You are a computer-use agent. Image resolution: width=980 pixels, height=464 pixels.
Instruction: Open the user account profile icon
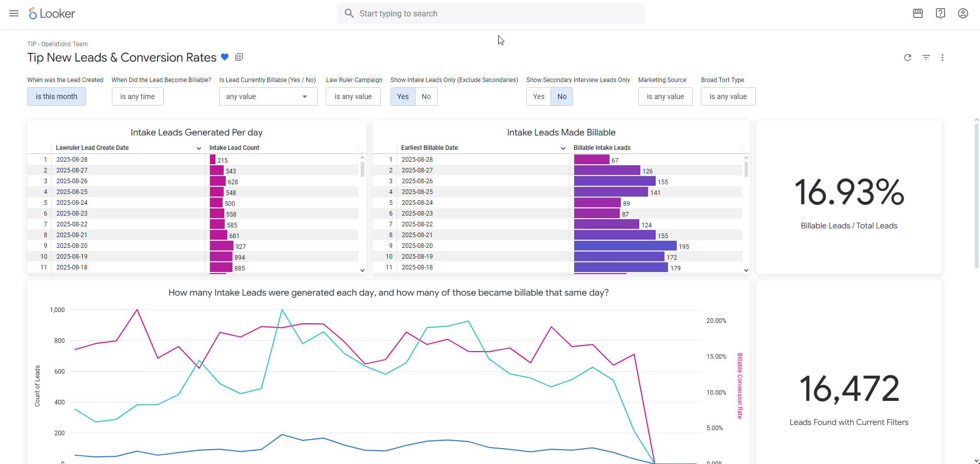[x=963, y=13]
